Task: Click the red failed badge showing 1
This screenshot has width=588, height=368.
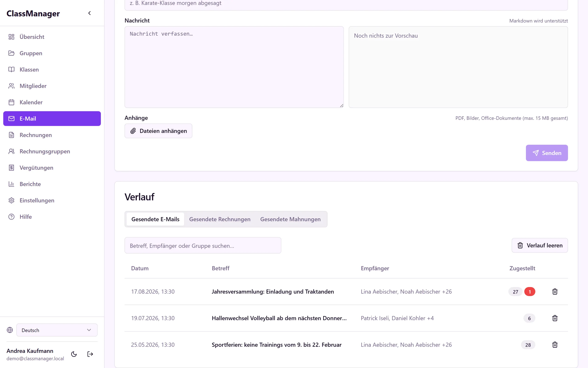Action: 530,292
